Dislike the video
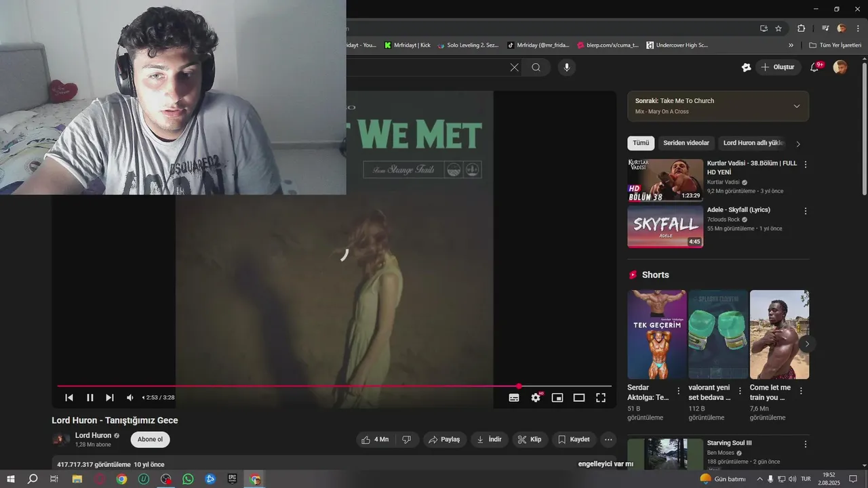868x488 pixels. (407, 439)
